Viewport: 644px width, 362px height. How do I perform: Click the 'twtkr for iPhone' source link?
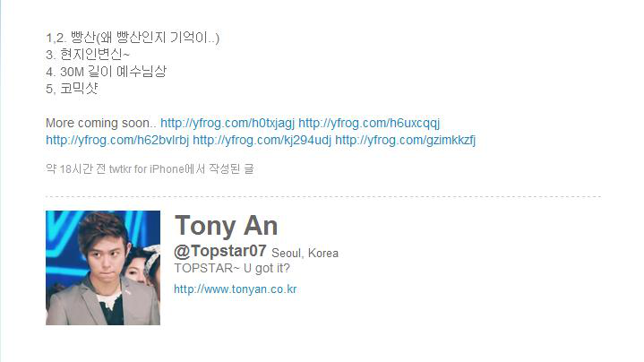click(x=146, y=168)
